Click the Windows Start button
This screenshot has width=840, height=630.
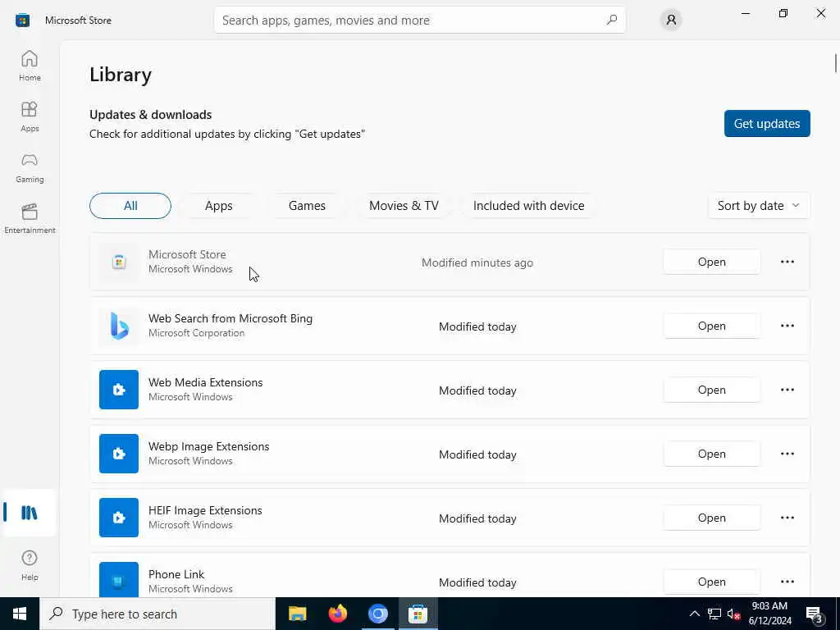20,614
